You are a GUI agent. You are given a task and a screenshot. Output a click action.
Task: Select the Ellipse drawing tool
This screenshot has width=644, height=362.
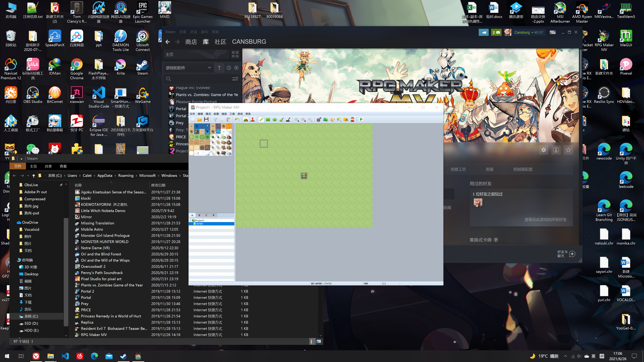click(275, 120)
